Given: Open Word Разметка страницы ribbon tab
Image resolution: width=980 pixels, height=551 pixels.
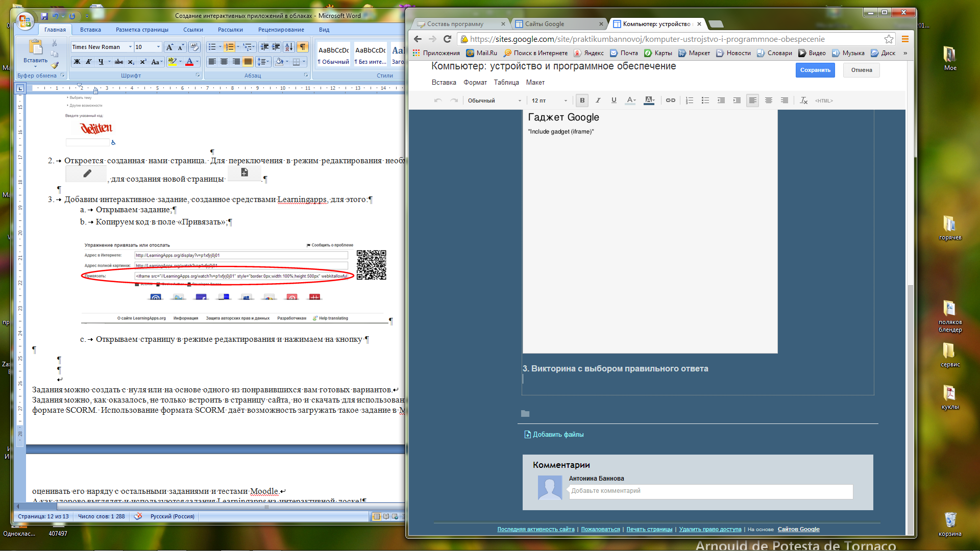Looking at the screenshot, I should pos(142,30).
